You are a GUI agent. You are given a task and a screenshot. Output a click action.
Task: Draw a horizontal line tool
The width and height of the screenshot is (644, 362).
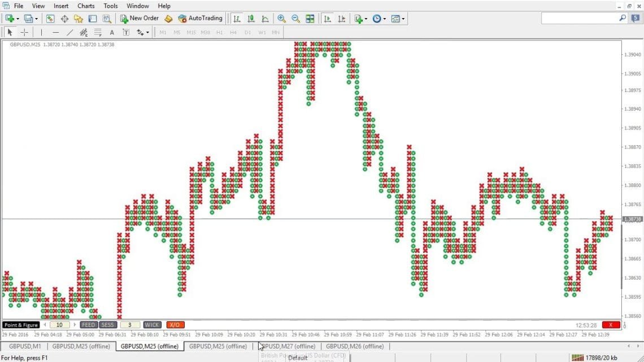pyautogui.click(x=55, y=32)
